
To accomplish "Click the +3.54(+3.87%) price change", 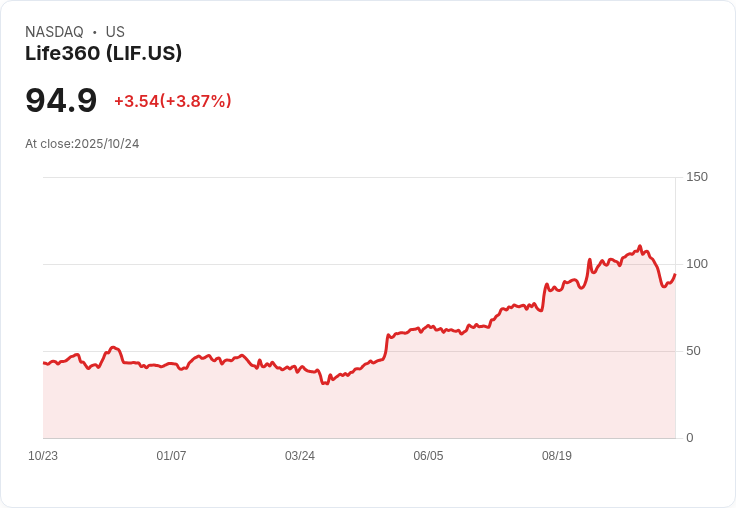I will tap(172, 101).
